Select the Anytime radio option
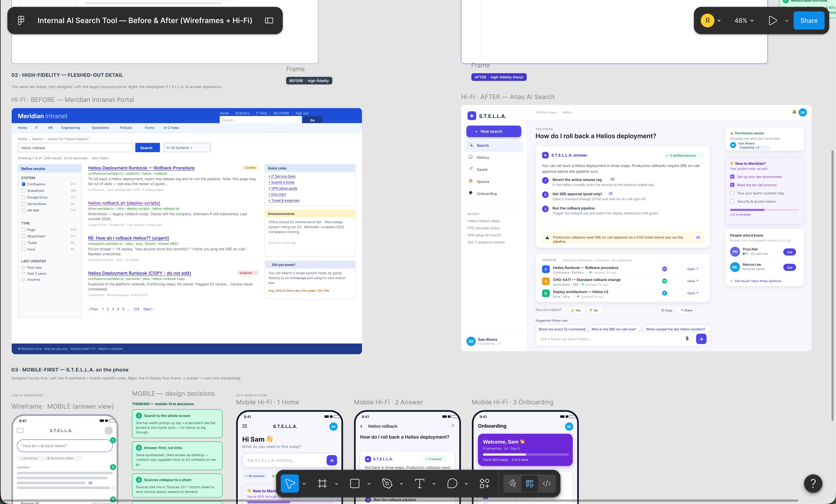 pyautogui.click(x=23, y=280)
